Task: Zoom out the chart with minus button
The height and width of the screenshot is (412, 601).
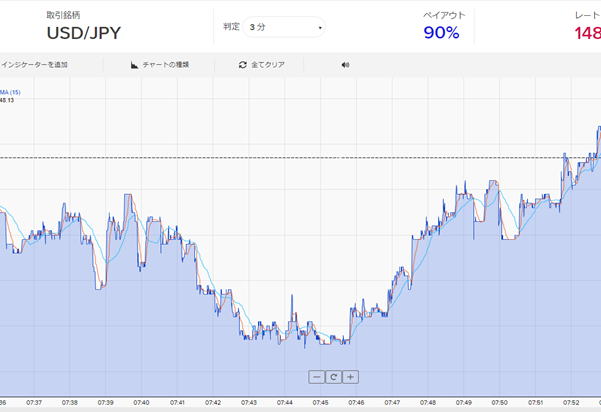Action: (317, 377)
